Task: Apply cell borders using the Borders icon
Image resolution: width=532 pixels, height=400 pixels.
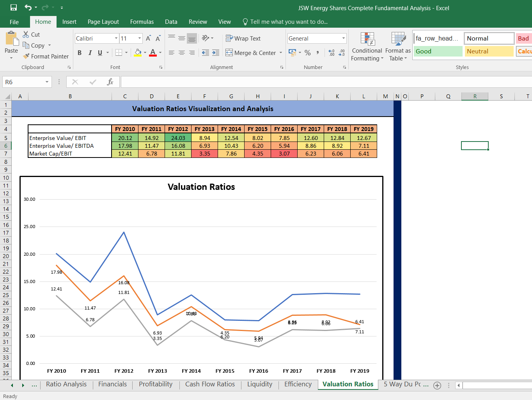Action: (119, 53)
